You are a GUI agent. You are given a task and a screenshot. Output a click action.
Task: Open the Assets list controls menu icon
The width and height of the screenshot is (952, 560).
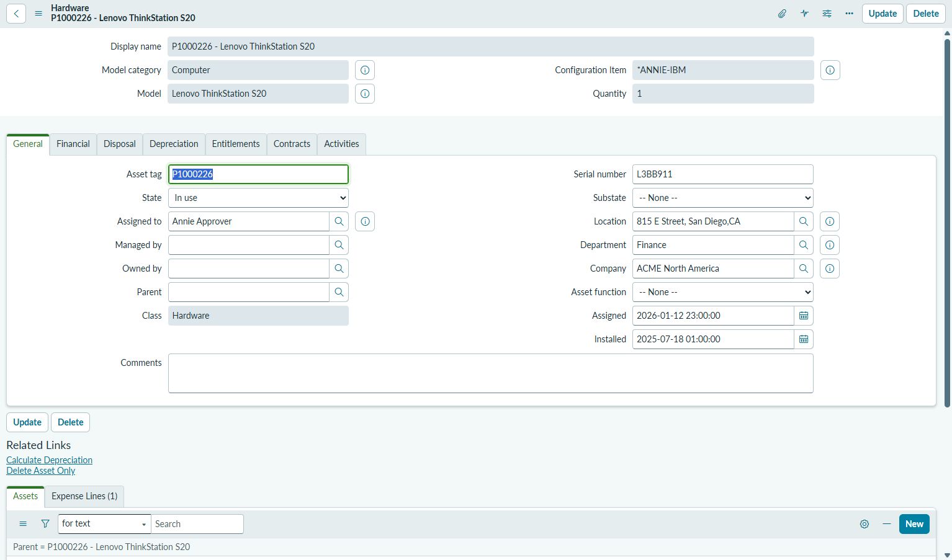tap(23, 524)
